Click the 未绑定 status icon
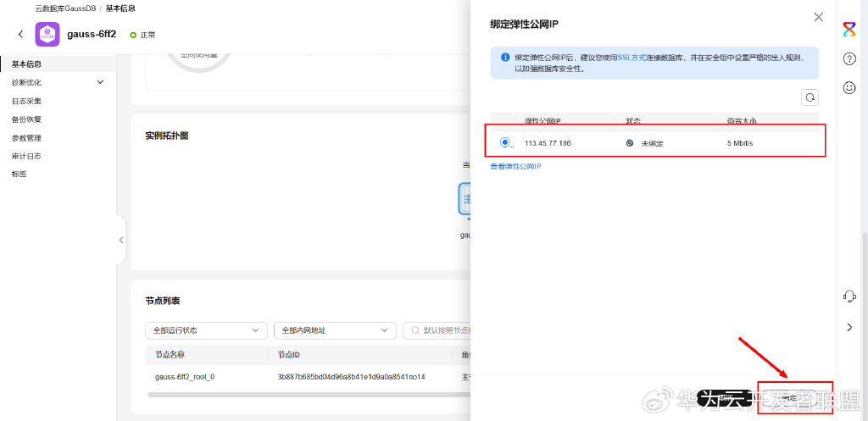 pyautogui.click(x=630, y=142)
